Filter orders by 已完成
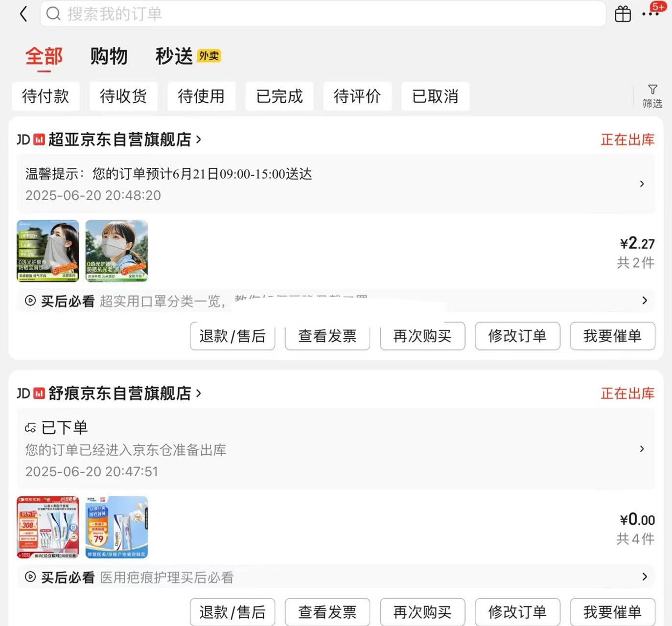Viewport: 672px width, 626px height. (279, 96)
